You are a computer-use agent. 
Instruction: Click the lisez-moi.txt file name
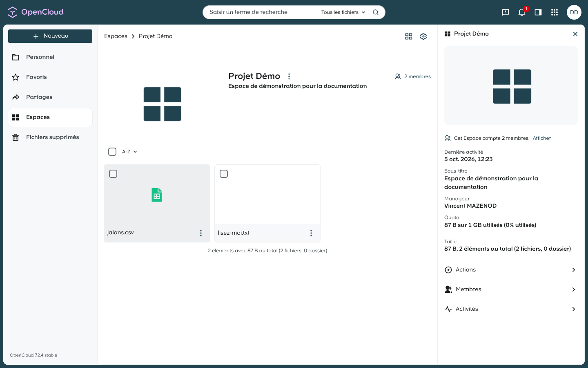(234, 233)
